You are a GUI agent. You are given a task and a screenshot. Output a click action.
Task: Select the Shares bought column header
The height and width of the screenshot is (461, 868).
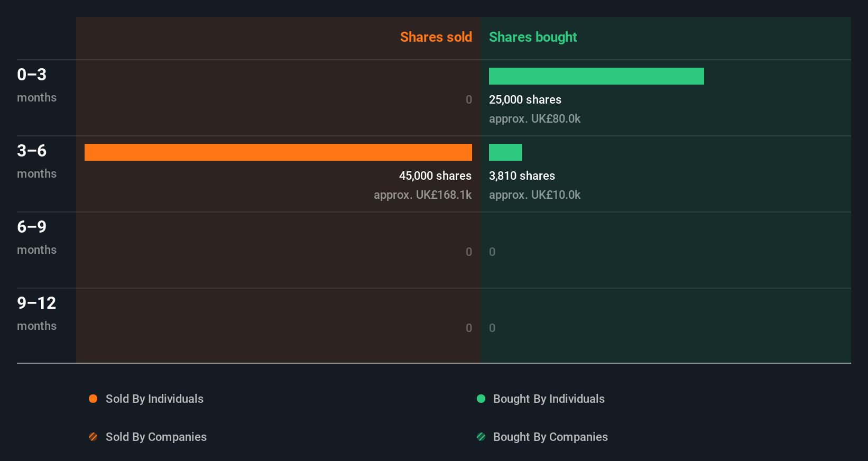click(533, 37)
